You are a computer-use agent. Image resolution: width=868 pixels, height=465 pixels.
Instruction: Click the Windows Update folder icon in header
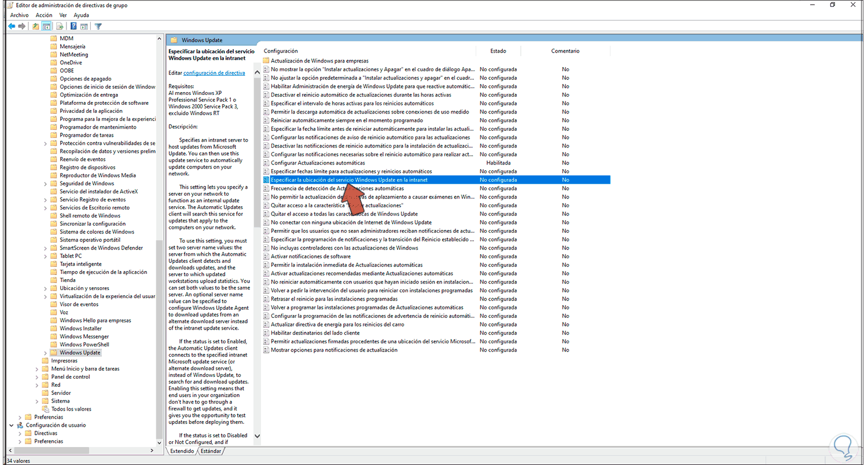174,40
